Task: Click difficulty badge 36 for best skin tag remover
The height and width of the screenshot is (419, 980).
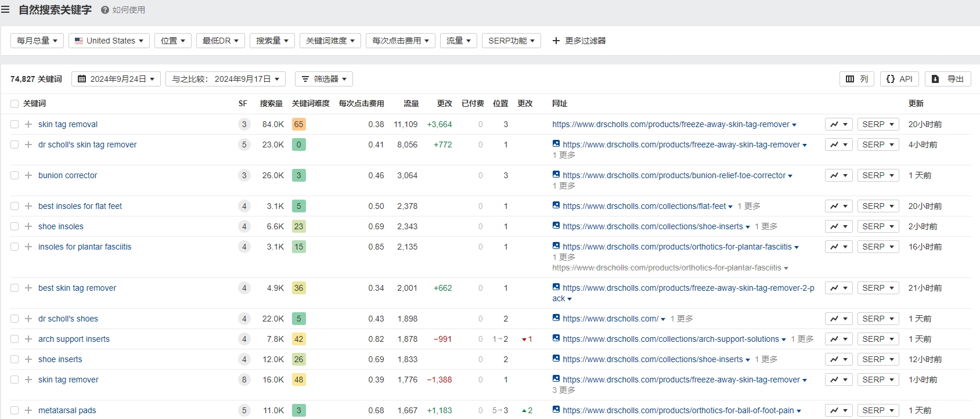Action: click(299, 288)
